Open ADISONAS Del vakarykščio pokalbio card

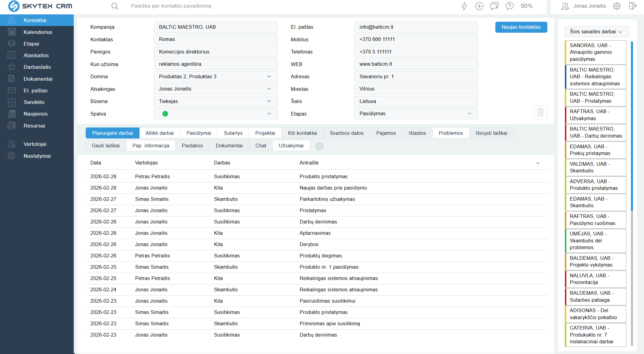[595, 314]
